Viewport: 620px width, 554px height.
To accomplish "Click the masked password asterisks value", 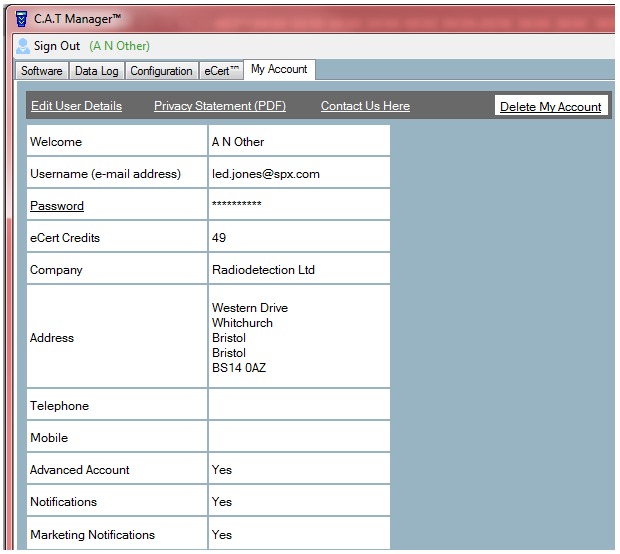I will tap(236, 204).
